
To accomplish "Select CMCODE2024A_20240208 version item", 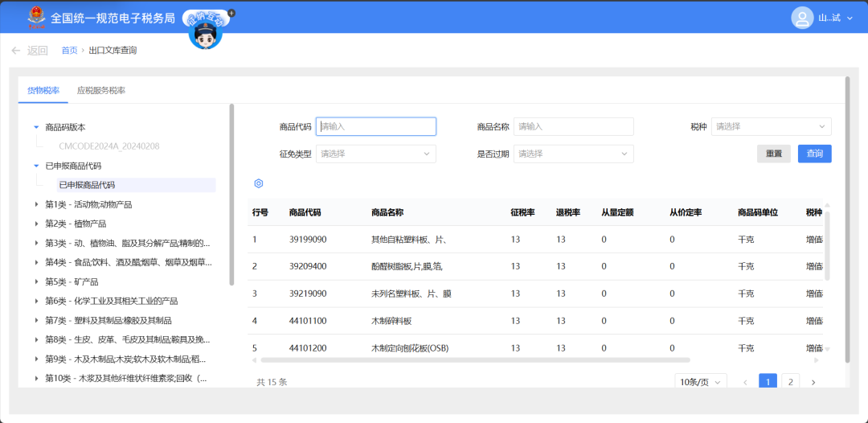I will (109, 146).
